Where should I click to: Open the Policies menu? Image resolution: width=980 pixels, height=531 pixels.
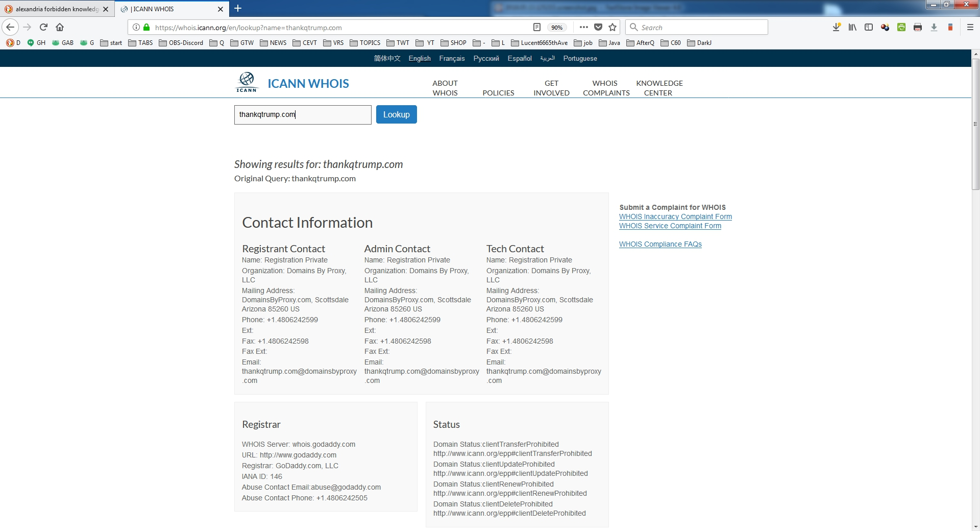498,92
